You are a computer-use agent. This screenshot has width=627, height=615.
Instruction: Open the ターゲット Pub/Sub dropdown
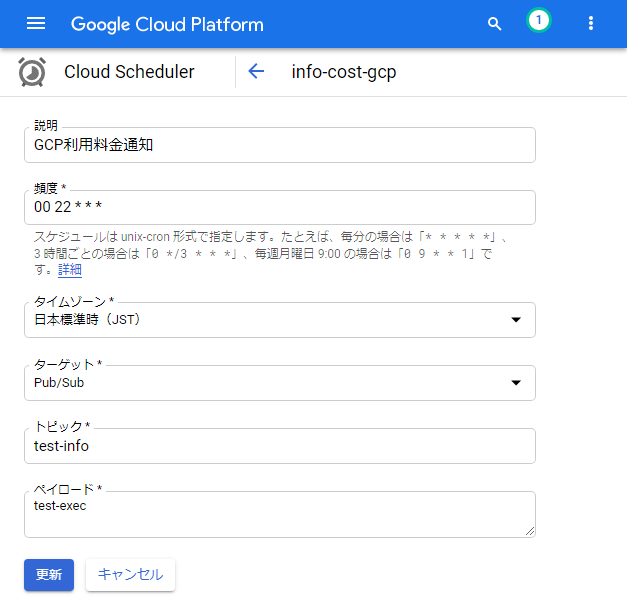tap(280, 383)
